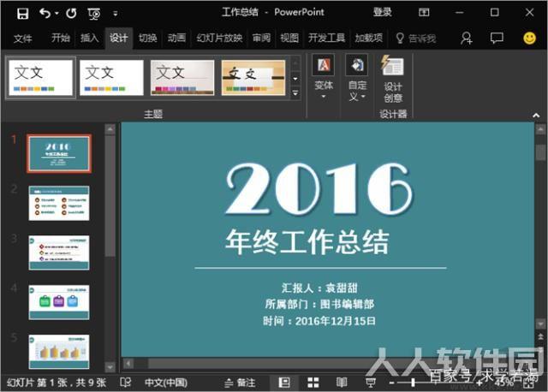Open Ribbon Display Options icon
The width and height of the screenshot is (548, 392).
click(424, 13)
